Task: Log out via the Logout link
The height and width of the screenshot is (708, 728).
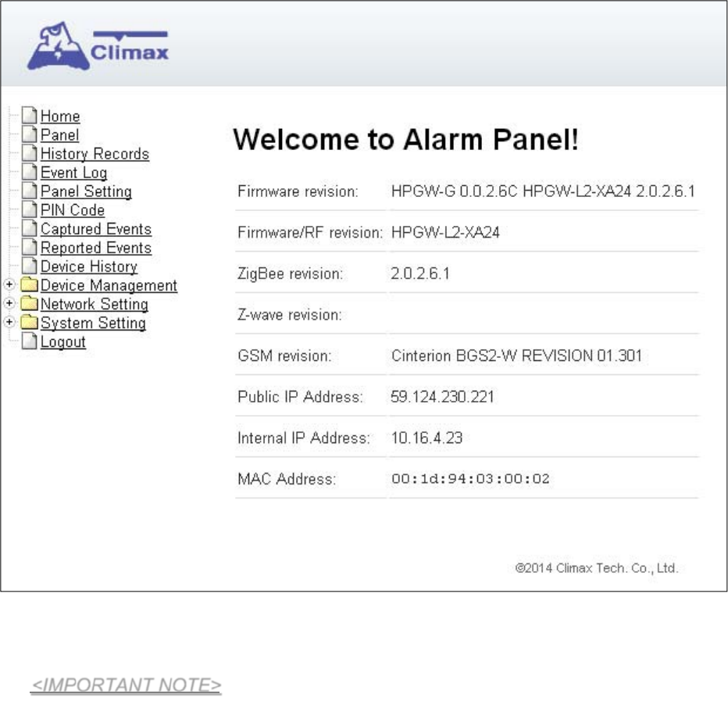Action: [62, 342]
